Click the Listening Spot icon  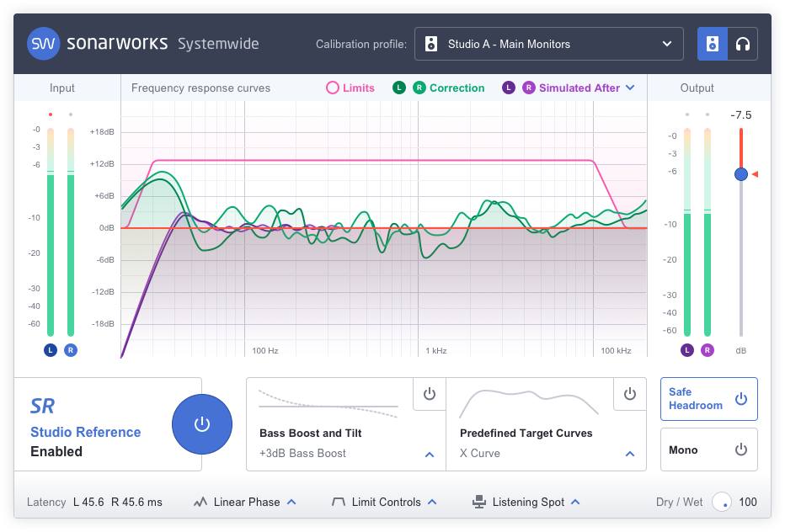click(x=480, y=502)
